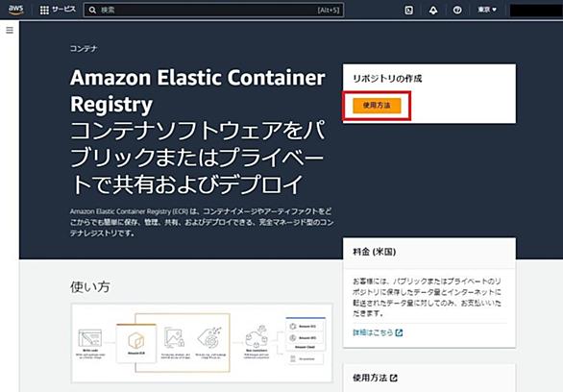Click the external link icon beside 詳細はこちら
The image size is (563, 392).
pos(399,332)
